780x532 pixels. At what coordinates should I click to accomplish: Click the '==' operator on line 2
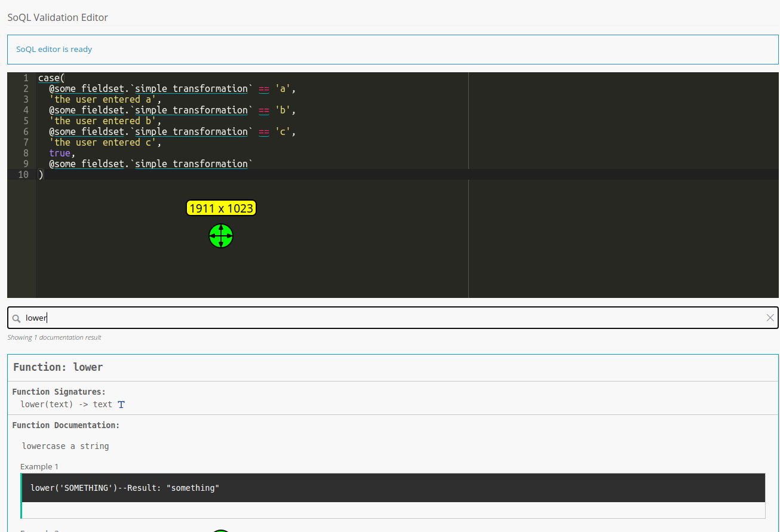point(263,88)
